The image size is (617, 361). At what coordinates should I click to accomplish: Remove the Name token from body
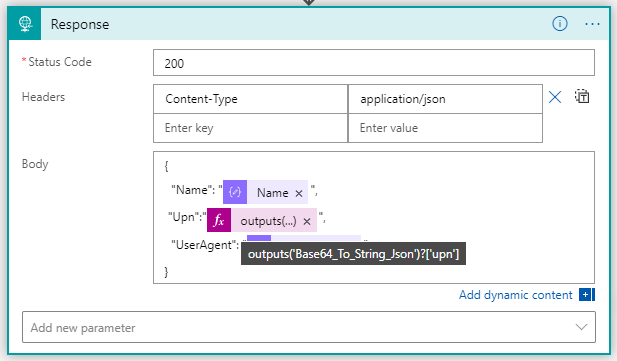point(299,193)
